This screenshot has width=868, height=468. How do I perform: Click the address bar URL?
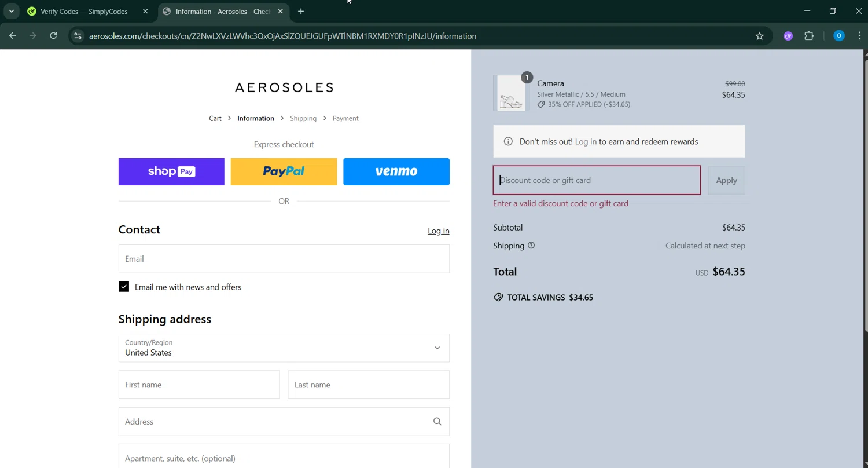pos(282,36)
